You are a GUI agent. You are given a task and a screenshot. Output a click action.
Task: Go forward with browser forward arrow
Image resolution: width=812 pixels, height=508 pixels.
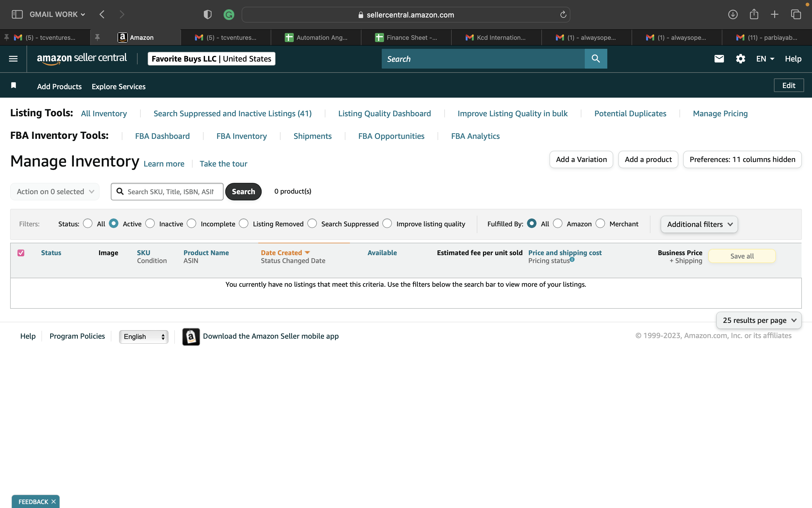pos(122,14)
